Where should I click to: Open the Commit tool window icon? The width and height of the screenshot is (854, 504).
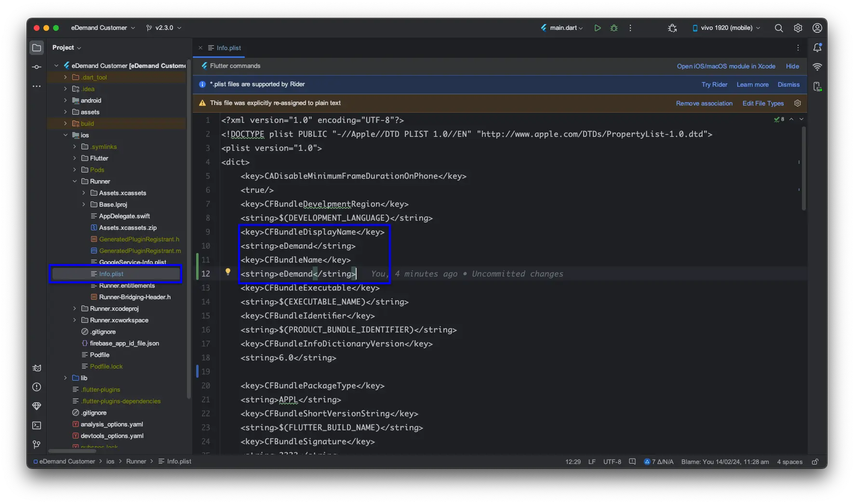pos(37,67)
